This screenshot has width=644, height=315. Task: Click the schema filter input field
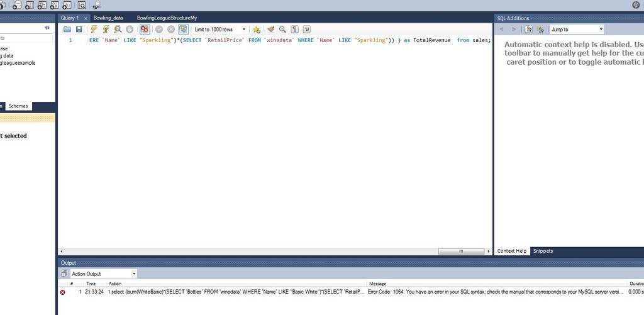pos(26,38)
